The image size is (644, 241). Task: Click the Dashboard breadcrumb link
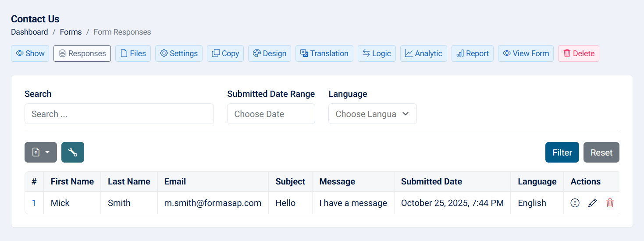(29, 32)
